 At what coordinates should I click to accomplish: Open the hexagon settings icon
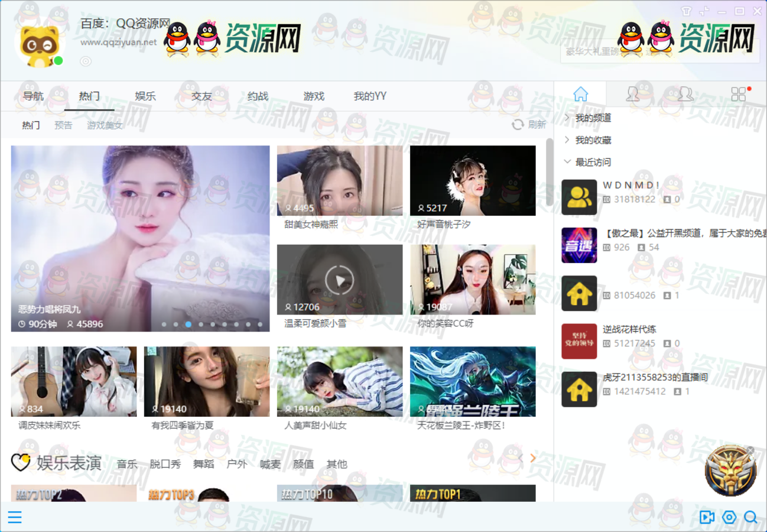(x=729, y=517)
